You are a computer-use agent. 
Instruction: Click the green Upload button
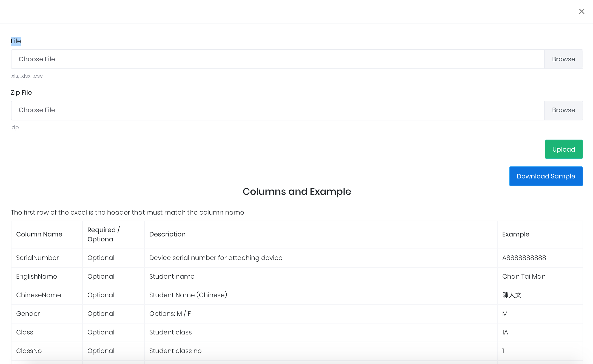564,149
